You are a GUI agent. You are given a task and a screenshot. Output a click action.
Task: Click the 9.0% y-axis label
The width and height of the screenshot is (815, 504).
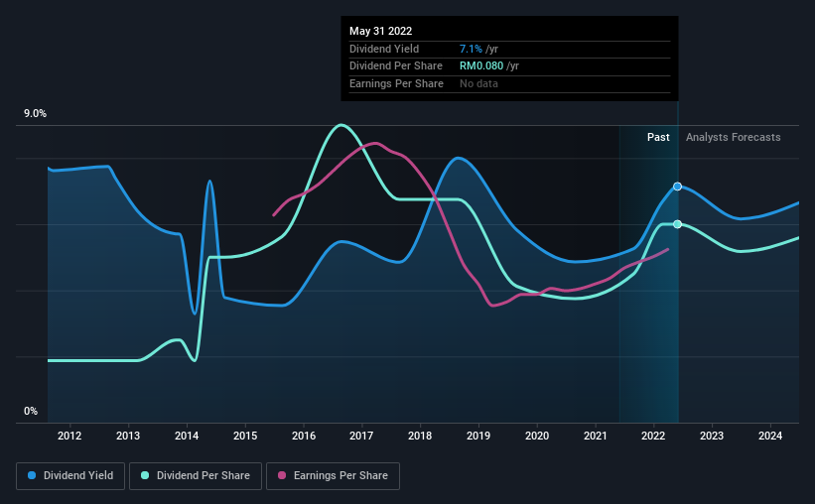point(35,113)
